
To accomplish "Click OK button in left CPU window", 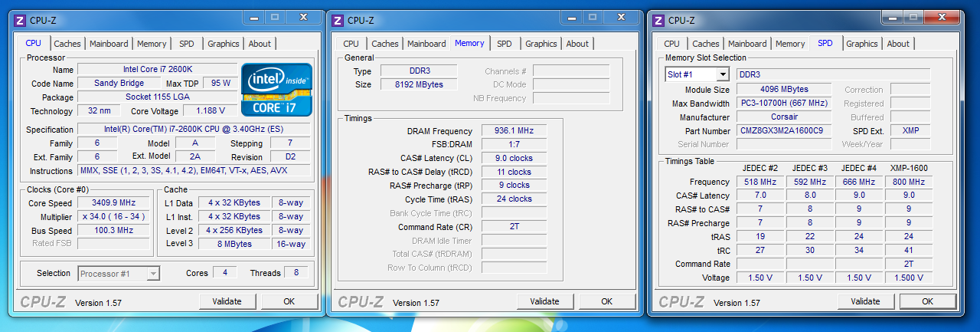I will click(289, 301).
